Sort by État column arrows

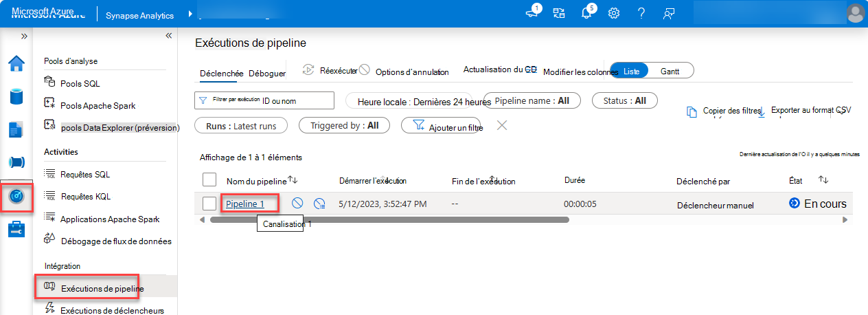[824, 180]
